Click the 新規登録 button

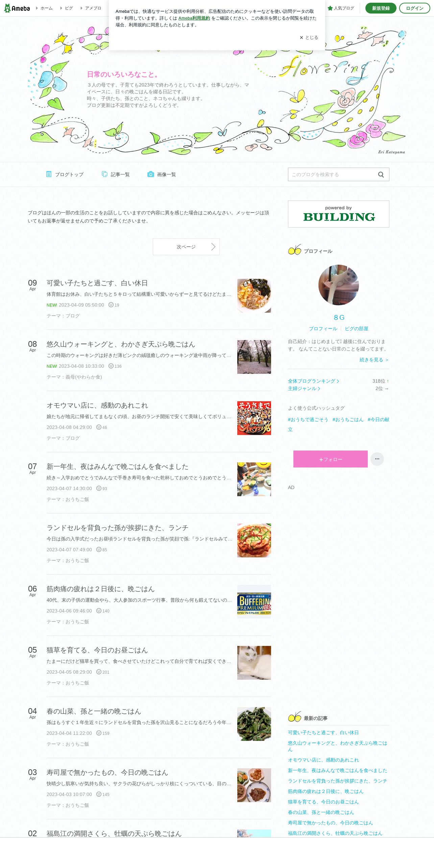coord(381,8)
